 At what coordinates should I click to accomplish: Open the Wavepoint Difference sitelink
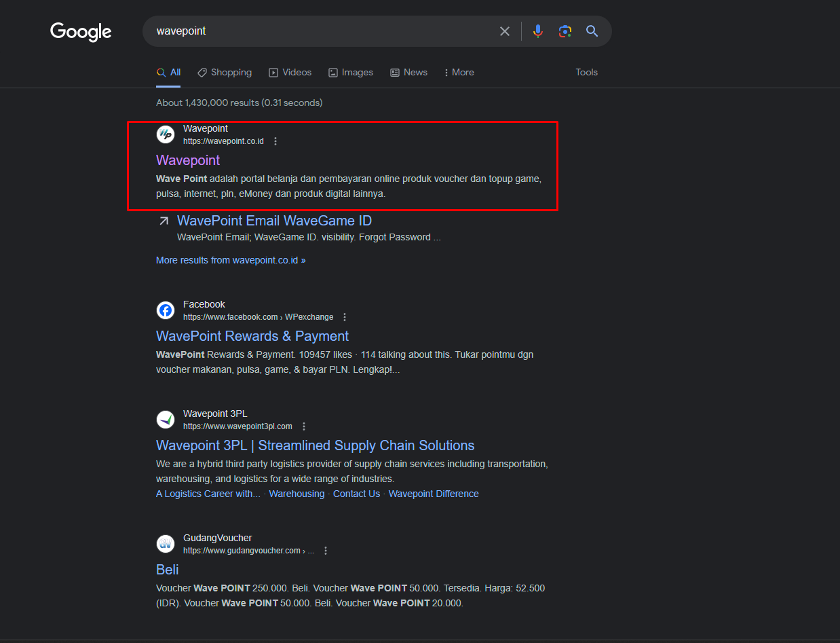pyautogui.click(x=434, y=494)
